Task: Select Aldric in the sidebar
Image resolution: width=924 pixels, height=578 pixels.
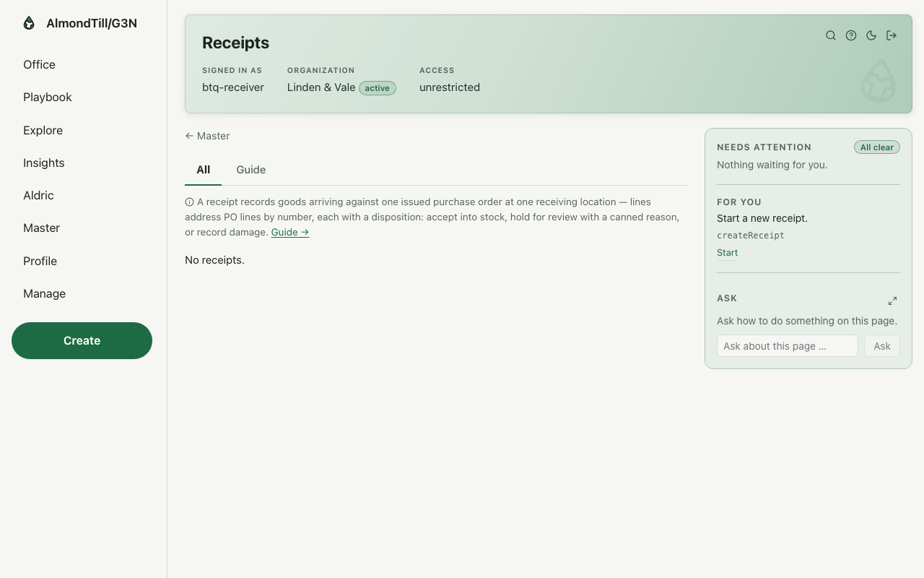Action: [38, 195]
